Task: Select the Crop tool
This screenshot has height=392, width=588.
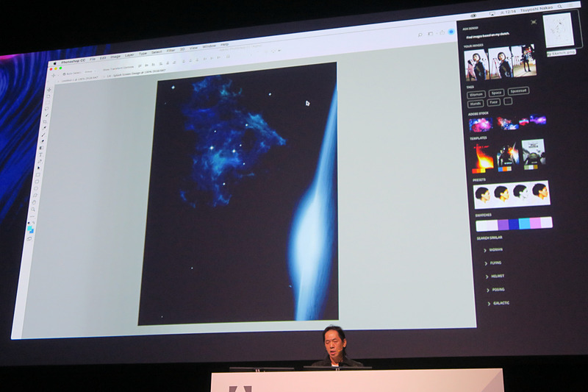Action: tap(46, 121)
